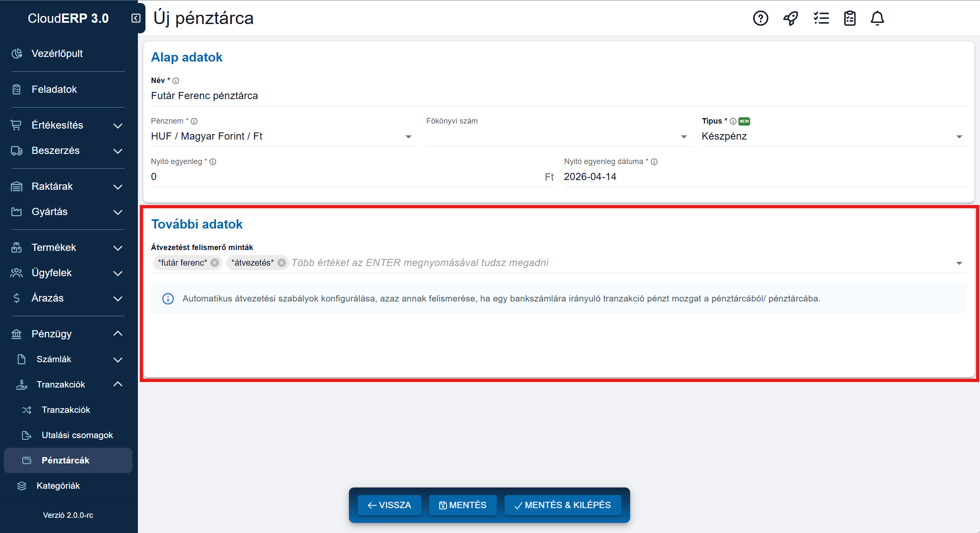Remove the *futár ferenc* pattern chip
The width and height of the screenshot is (980, 533).
[x=215, y=263]
